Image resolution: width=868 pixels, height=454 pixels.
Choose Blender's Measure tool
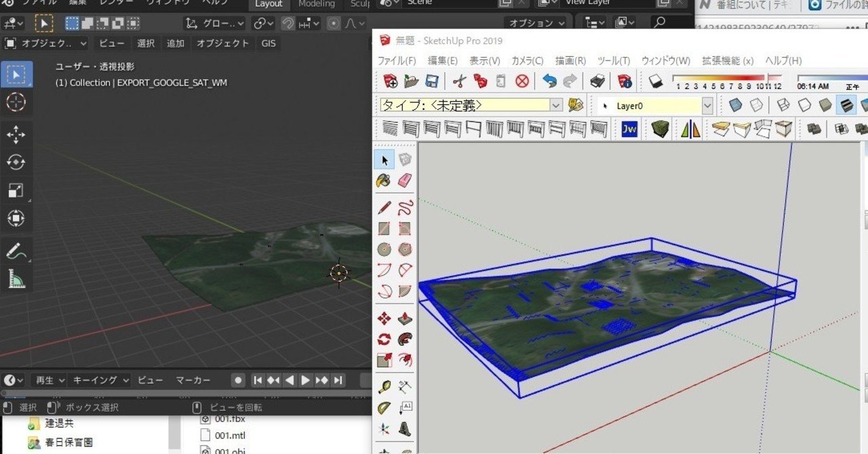point(16,278)
